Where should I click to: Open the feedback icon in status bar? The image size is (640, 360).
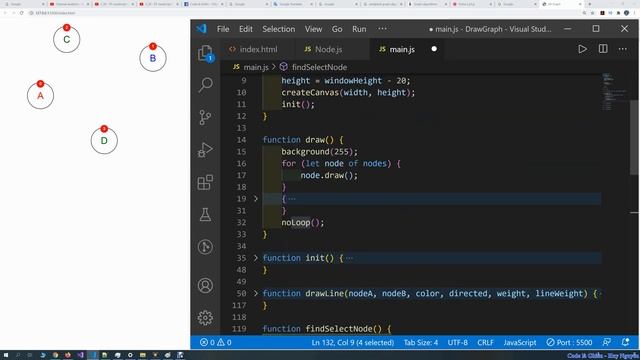tap(607, 342)
